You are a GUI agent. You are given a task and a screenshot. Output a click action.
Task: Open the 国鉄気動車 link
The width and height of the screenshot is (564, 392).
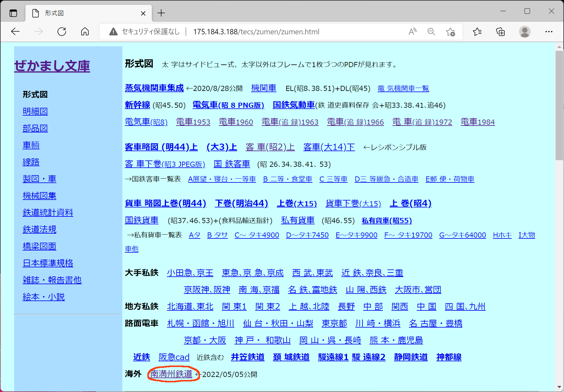coord(294,105)
